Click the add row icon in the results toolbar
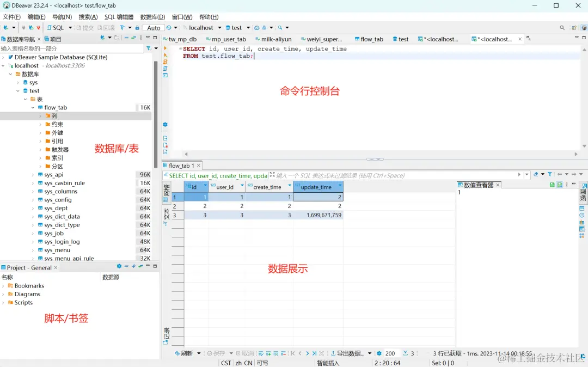Screen dimensions: 588x367 pyautogui.click(x=268, y=353)
